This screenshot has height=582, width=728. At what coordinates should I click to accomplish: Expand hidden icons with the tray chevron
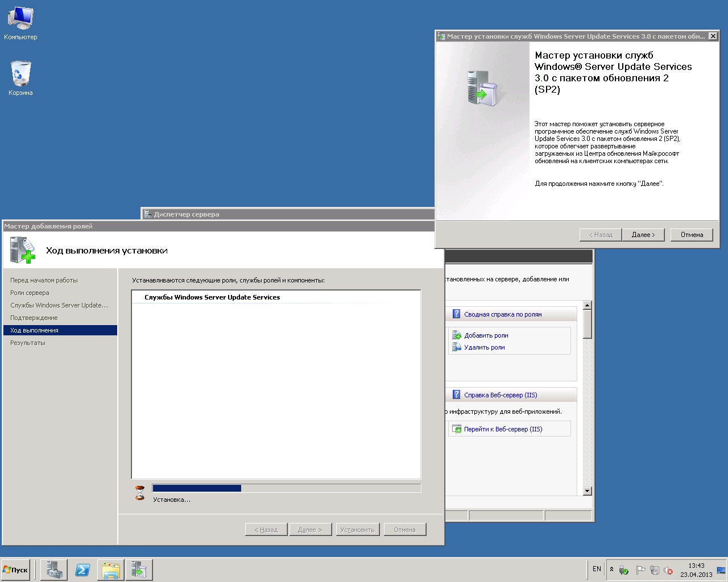coord(612,569)
